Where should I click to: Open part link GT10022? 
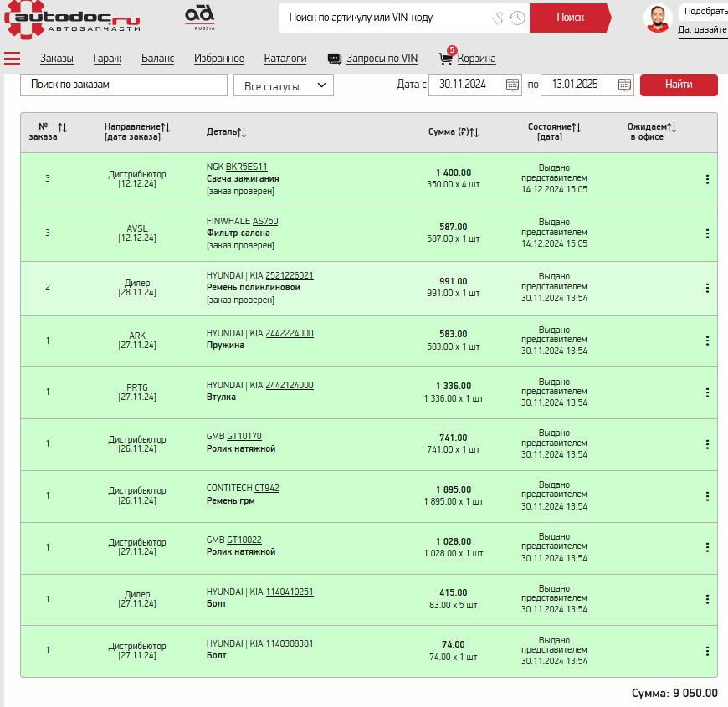[x=244, y=540]
